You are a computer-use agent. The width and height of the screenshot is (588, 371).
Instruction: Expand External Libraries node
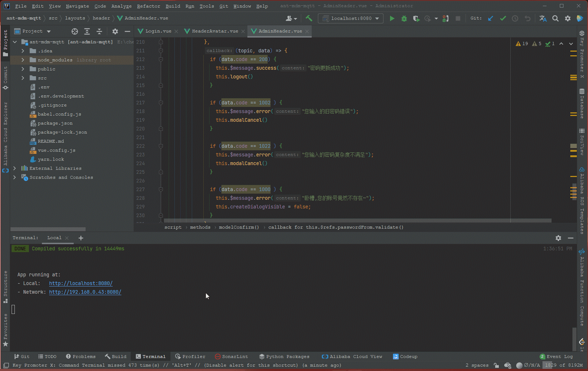click(14, 168)
